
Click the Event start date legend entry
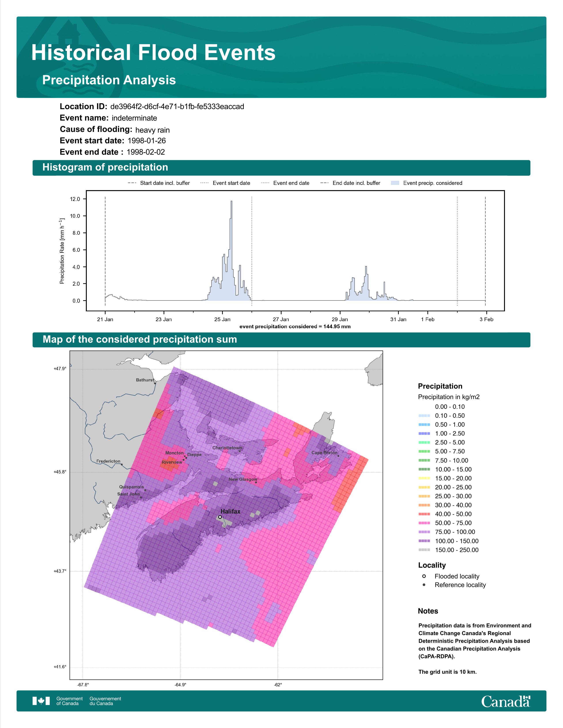click(225, 183)
